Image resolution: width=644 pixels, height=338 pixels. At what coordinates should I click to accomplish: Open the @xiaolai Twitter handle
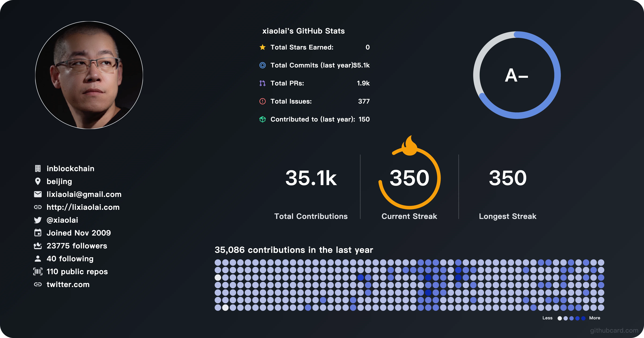62,220
